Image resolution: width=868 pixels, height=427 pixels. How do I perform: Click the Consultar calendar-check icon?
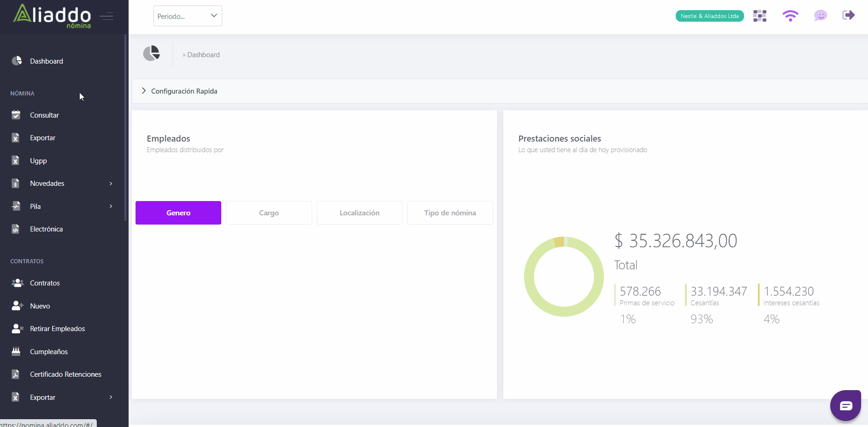point(16,115)
